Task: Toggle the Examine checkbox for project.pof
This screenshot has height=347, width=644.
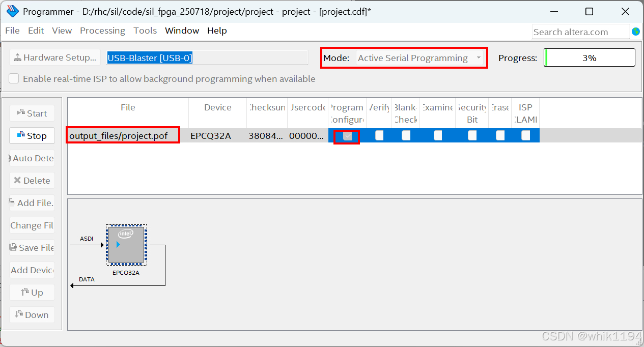Action: point(438,135)
